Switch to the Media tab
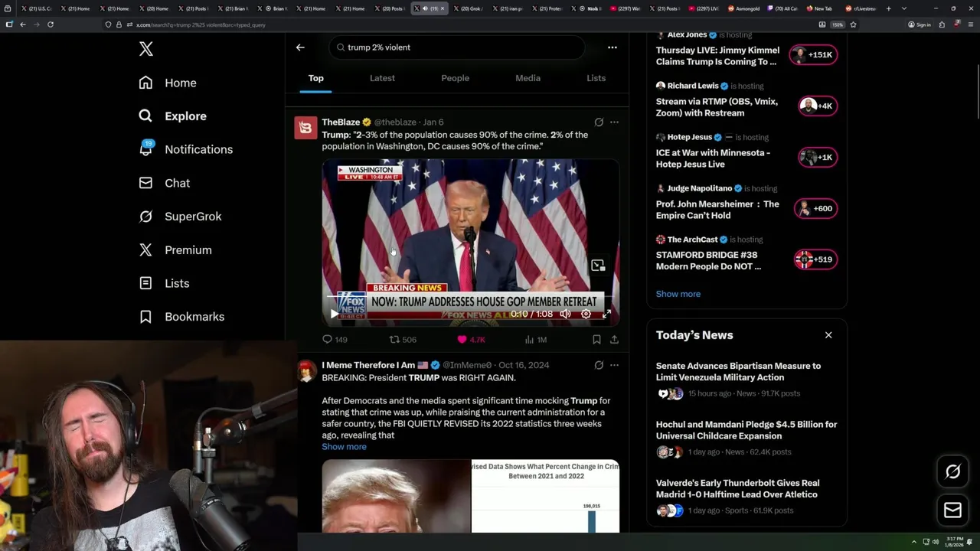The height and width of the screenshot is (551, 980). tap(528, 78)
